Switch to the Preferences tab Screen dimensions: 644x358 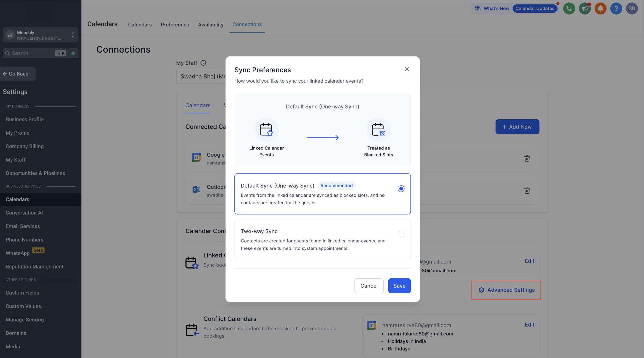pos(175,25)
